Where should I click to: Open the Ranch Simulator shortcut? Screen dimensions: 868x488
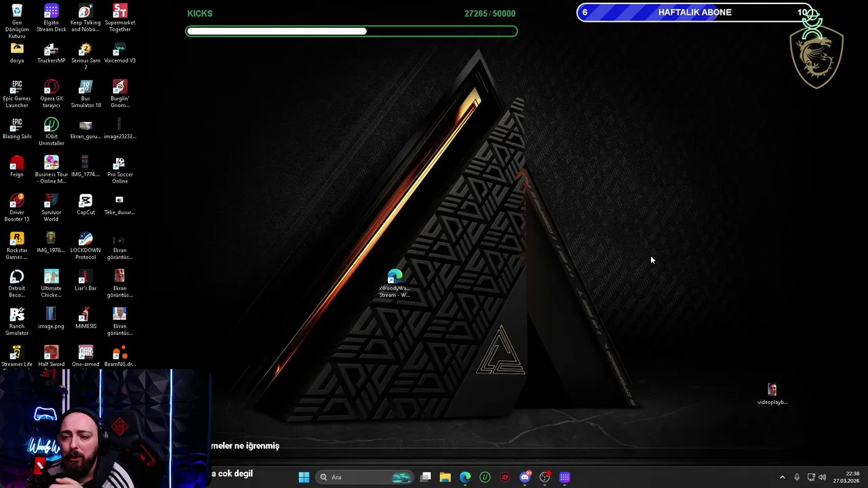coord(17,322)
